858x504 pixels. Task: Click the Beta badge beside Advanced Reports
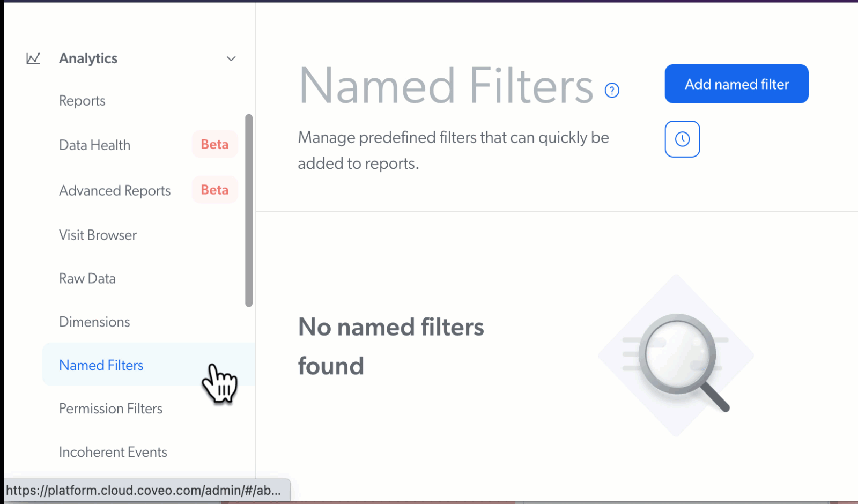[214, 190]
